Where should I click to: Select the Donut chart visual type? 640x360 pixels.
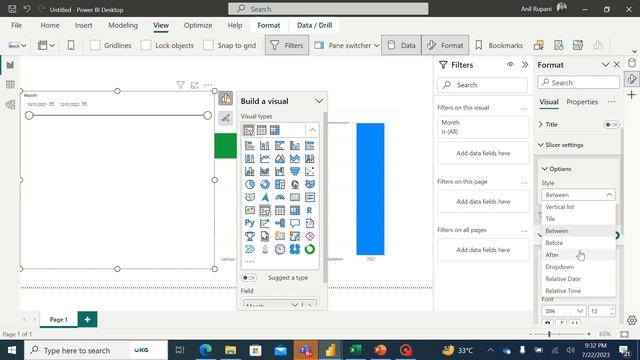coord(265,184)
